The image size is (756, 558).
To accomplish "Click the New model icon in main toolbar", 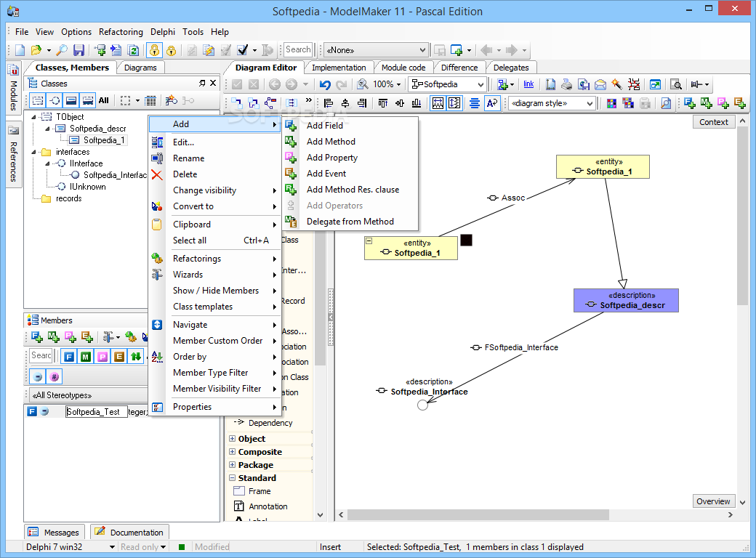I will click(x=20, y=49).
